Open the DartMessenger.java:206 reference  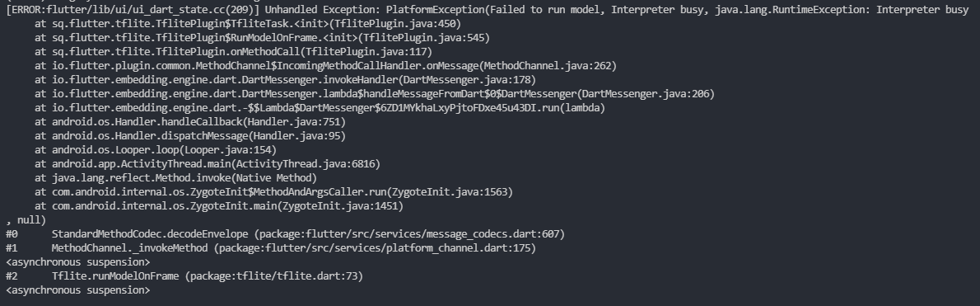click(646, 94)
